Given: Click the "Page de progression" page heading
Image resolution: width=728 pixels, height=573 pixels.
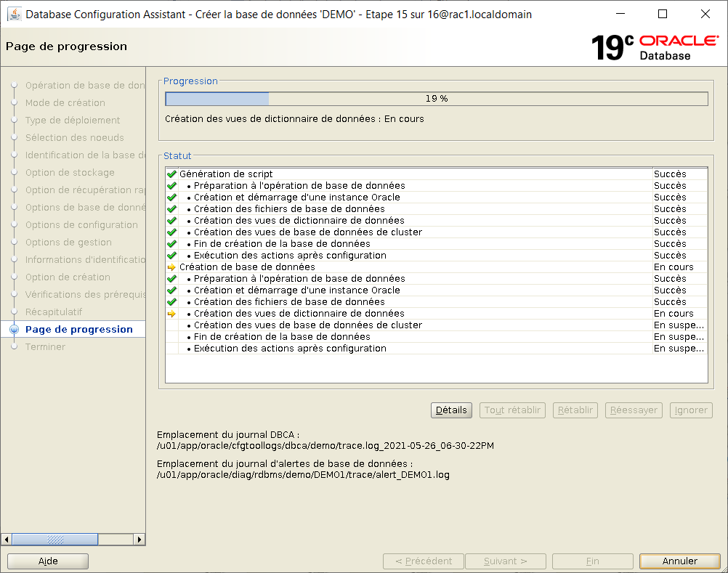Looking at the screenshot, I should point(66,46).
